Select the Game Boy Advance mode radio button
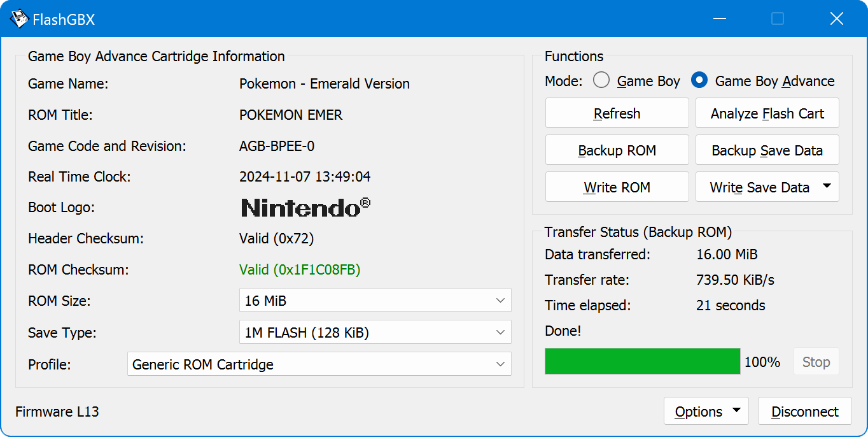Viewport: 868px width, 437px height. 699,80
